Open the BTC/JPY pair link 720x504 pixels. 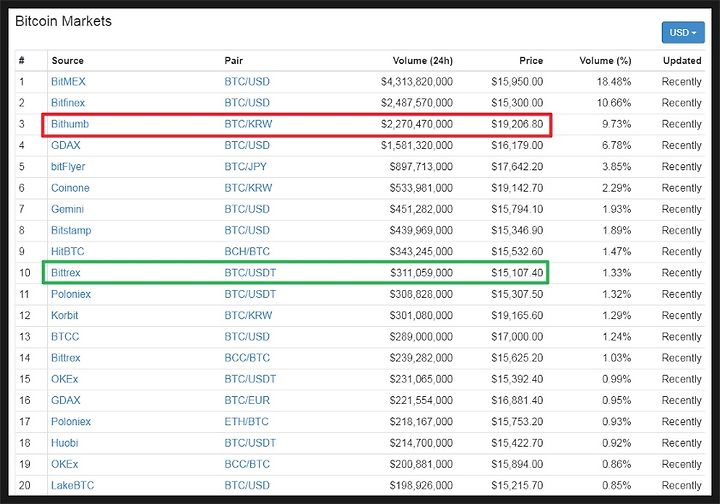(246, 167)
